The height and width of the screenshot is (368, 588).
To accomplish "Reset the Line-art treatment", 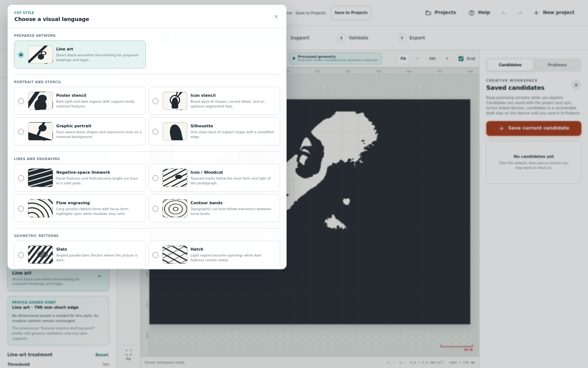I will point(102,355).
